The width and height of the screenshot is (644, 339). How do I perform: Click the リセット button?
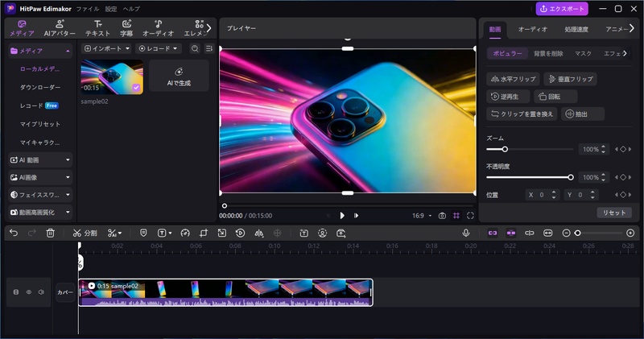tap(614, 213)
